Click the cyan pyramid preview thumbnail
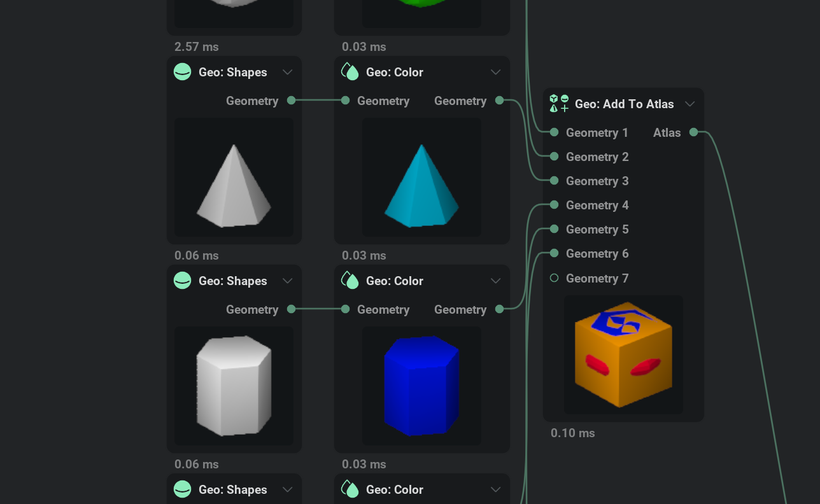820x504 pixels. [x=422, y=177]
